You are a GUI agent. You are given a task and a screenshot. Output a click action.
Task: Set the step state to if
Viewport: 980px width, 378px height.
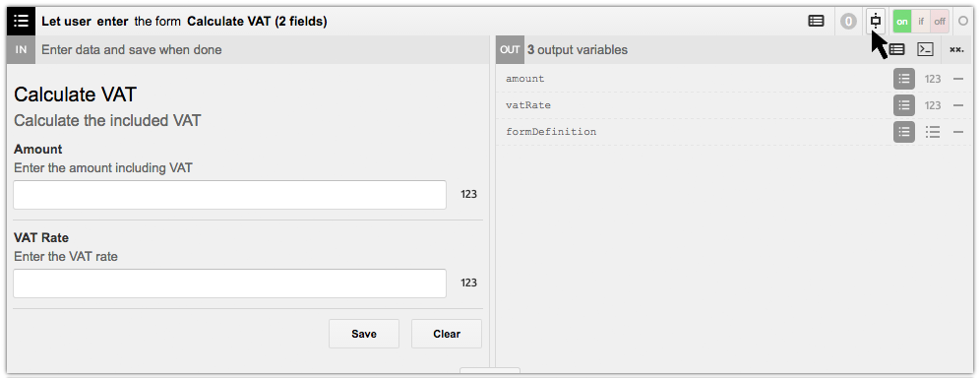(921, 22)
